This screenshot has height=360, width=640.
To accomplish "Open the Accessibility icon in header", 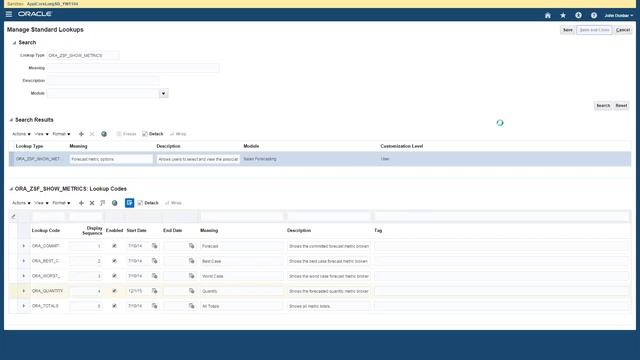I will 578,16.
